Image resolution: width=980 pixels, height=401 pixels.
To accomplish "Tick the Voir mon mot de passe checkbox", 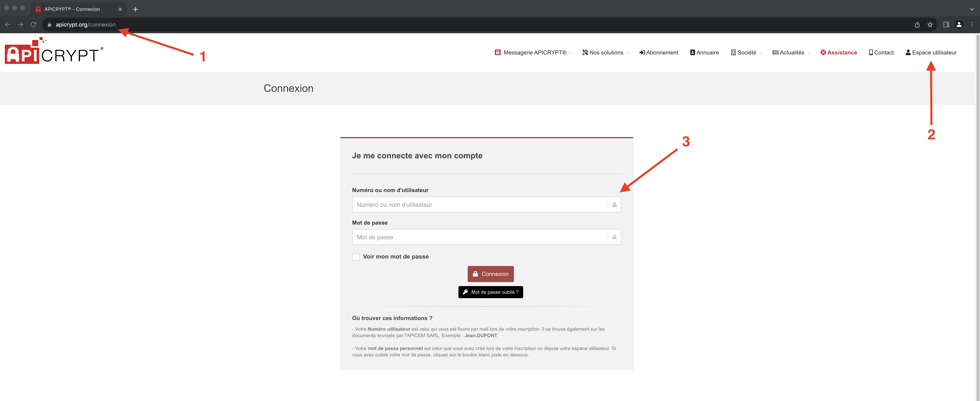I will coord(356,257).
